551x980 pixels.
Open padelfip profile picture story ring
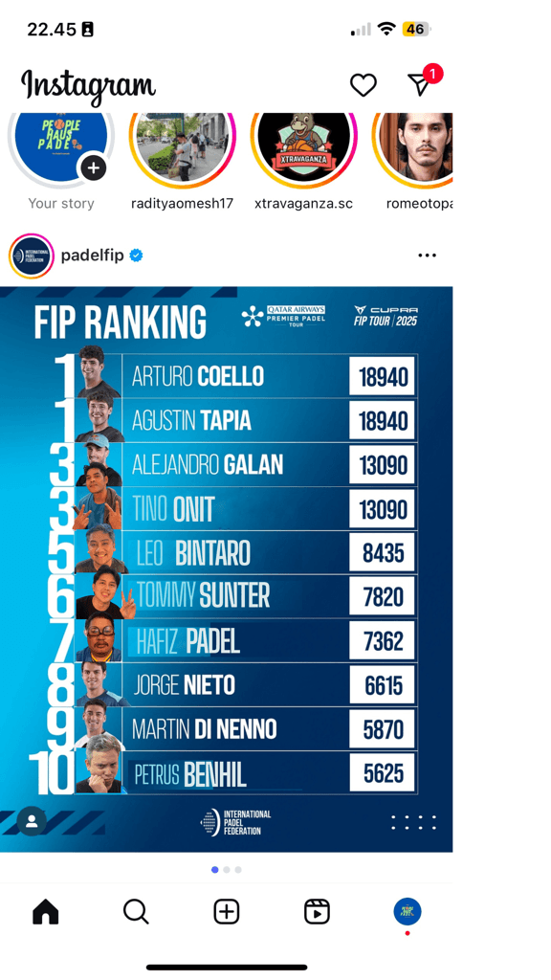coord(32,256)
